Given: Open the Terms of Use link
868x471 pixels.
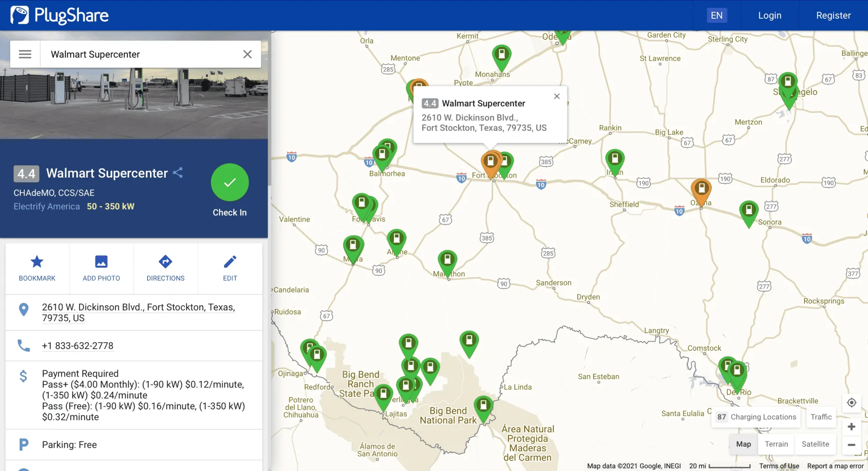Looking at the screenshot, I should coord(779,466).
